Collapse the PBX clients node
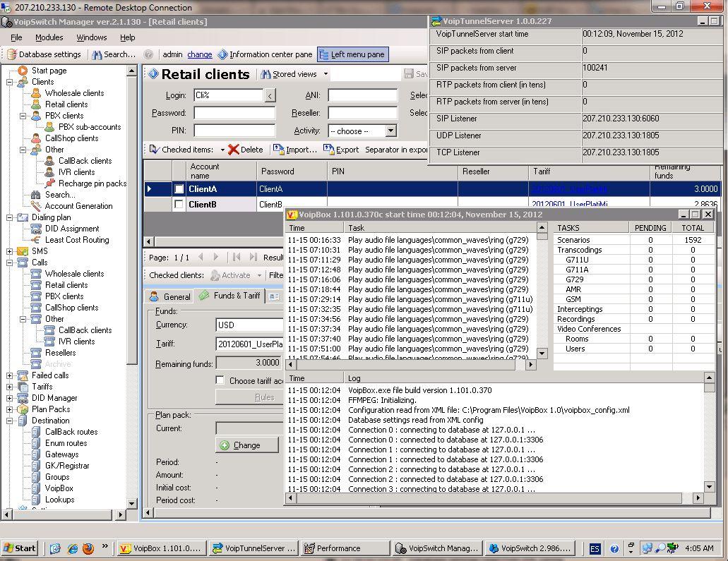The image size is (728, 561). tap(23, 116)
